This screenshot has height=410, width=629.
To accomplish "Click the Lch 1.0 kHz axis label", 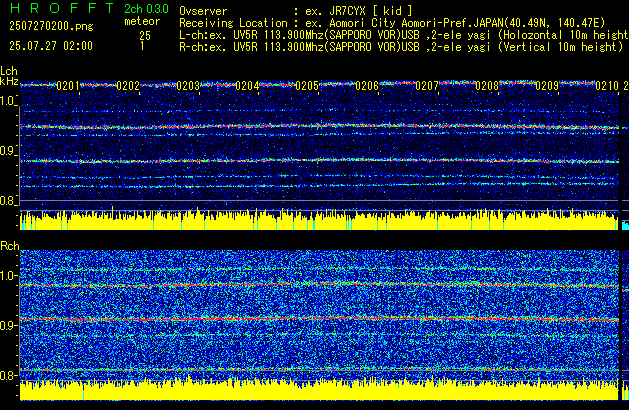I will tap(8, 101).
